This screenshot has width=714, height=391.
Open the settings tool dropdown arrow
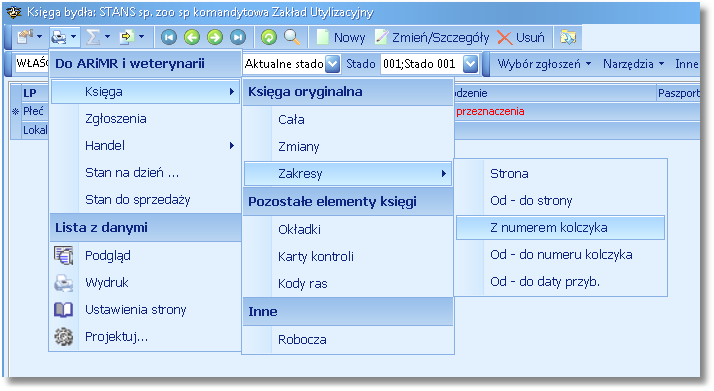coord(40,37)
